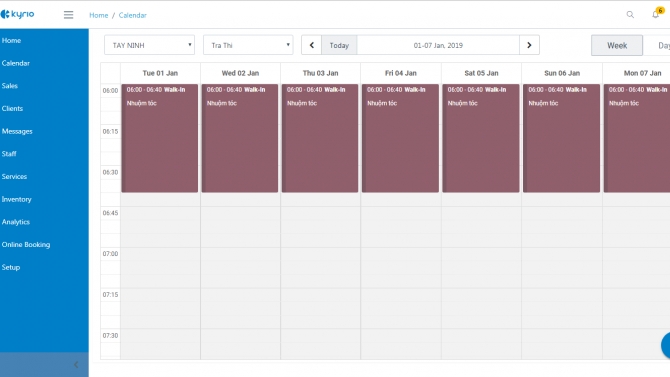670x377 pixels.
Task: Open Wed 02 Jan Walk-In appointment
Action: pyautogui.click(x=240, y=138)
